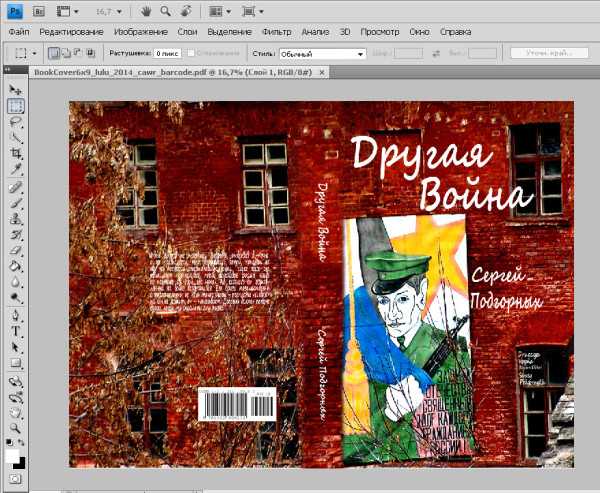Select the Pen tool

tap(16, 316)
